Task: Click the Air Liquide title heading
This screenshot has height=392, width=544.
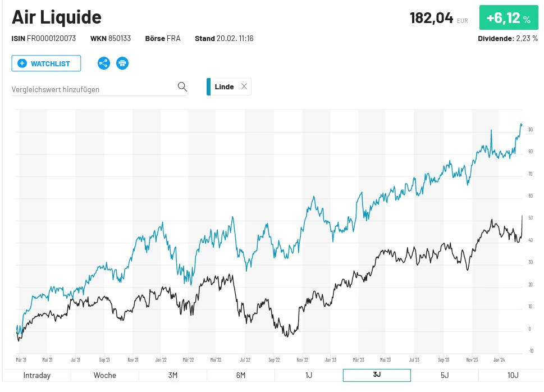Action: point(56,17)
